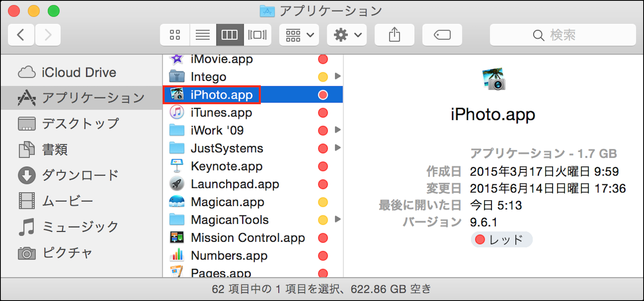Click the Share toolbar button

pos(394,35)
